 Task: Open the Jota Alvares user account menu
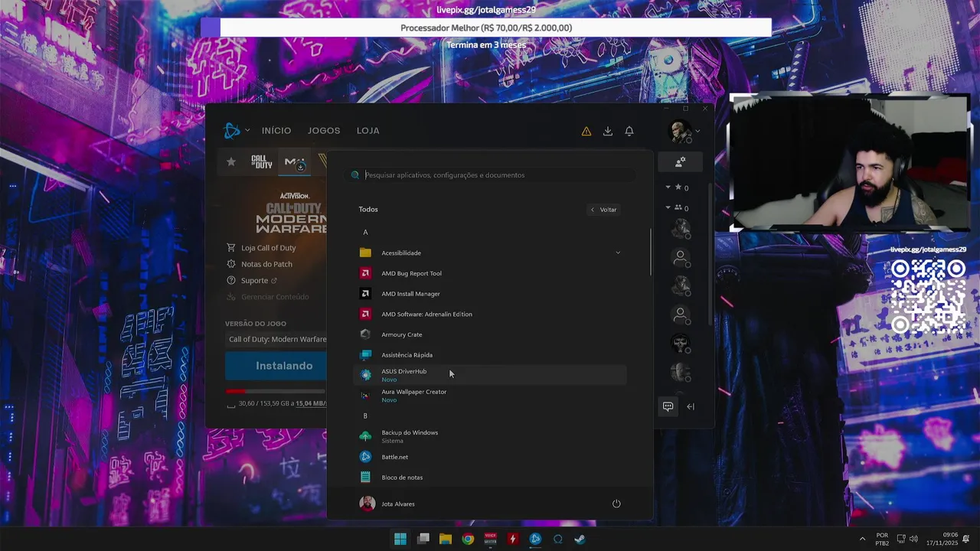pos(387,504)
